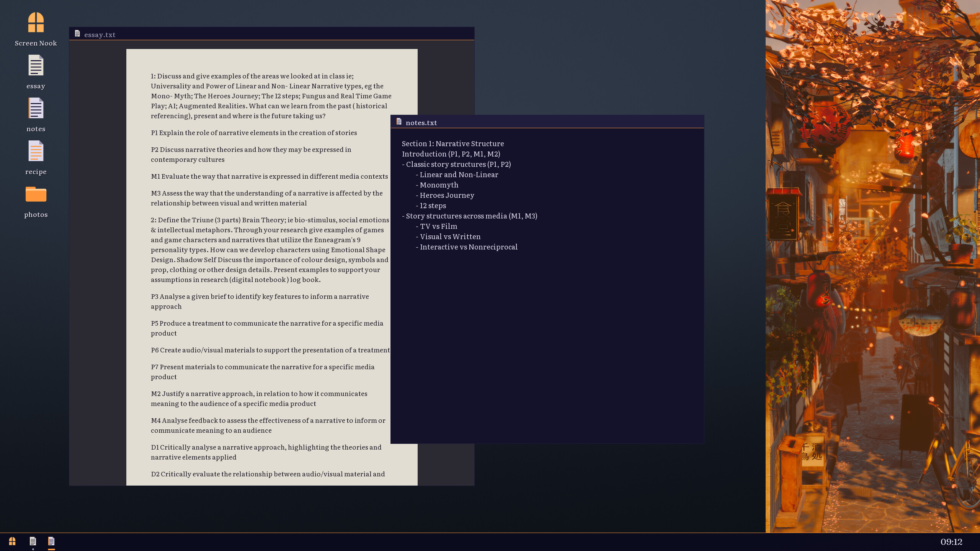Click the '2: Define the Triune' paragraph in essay

[270, 250]
